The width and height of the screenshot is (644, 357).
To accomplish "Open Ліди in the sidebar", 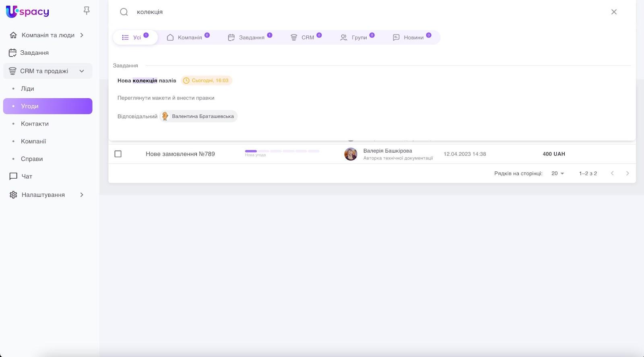I will click(47, 89).
